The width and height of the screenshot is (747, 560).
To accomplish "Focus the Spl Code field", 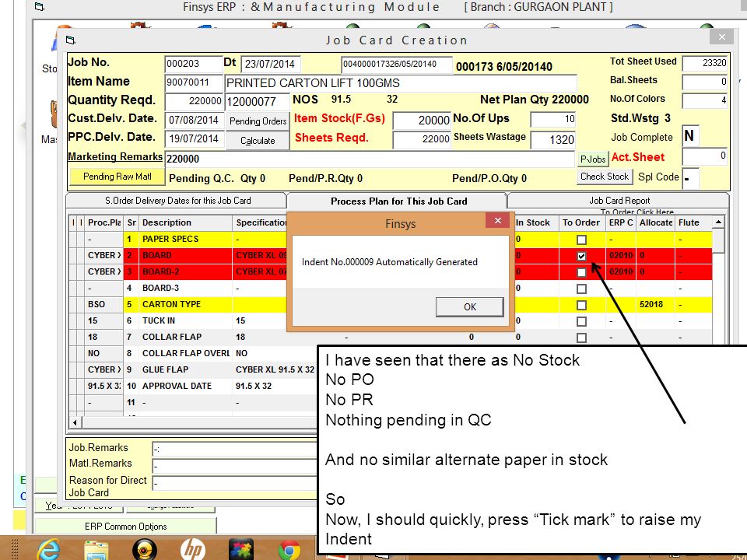I will [x=691, y=178].
